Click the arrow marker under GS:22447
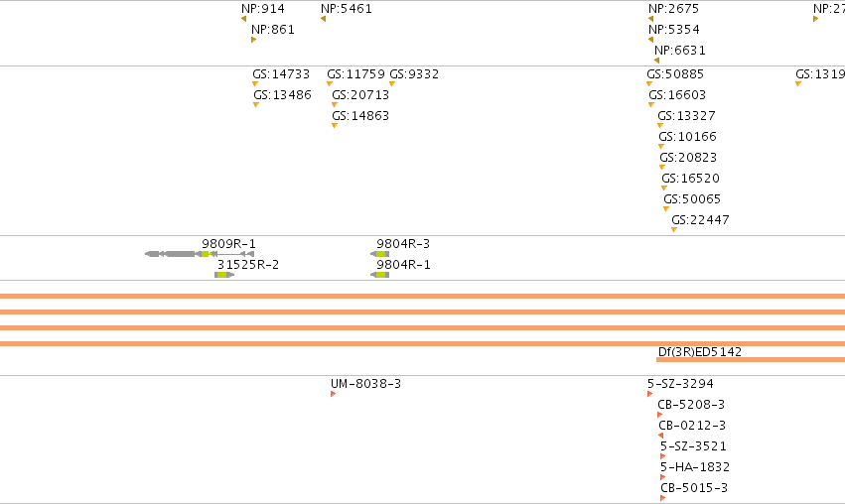The image size is (845, 504). (673, 230)
